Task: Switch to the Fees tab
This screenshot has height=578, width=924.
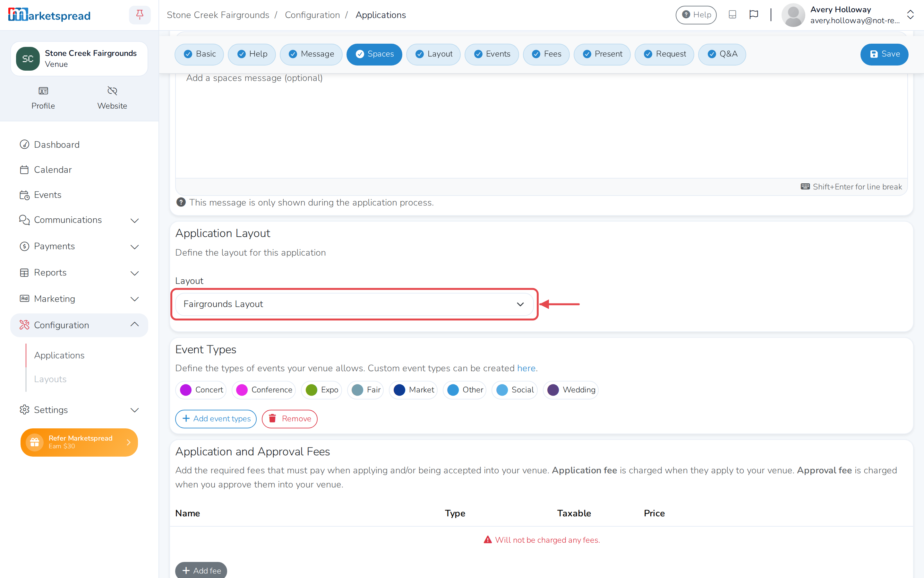Action: [x=546, y=54]
